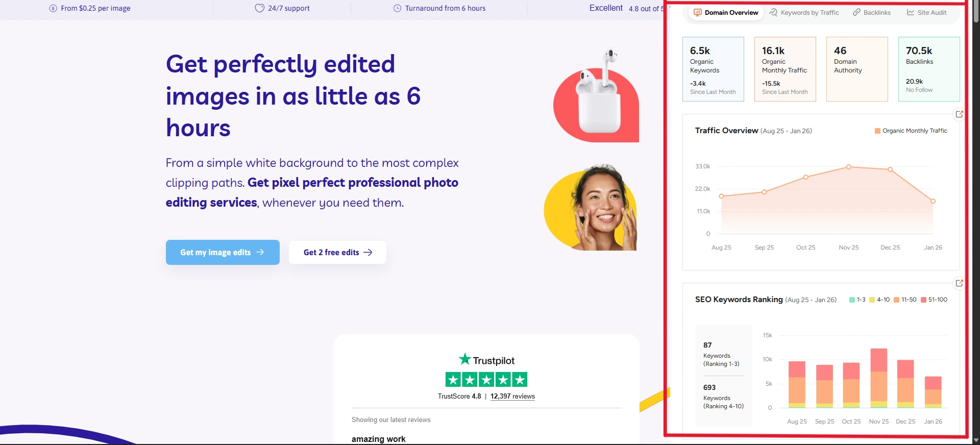Click the heart icon beside 24/7 support
This screenshot has height=445, width=980.
click(259, 8)
